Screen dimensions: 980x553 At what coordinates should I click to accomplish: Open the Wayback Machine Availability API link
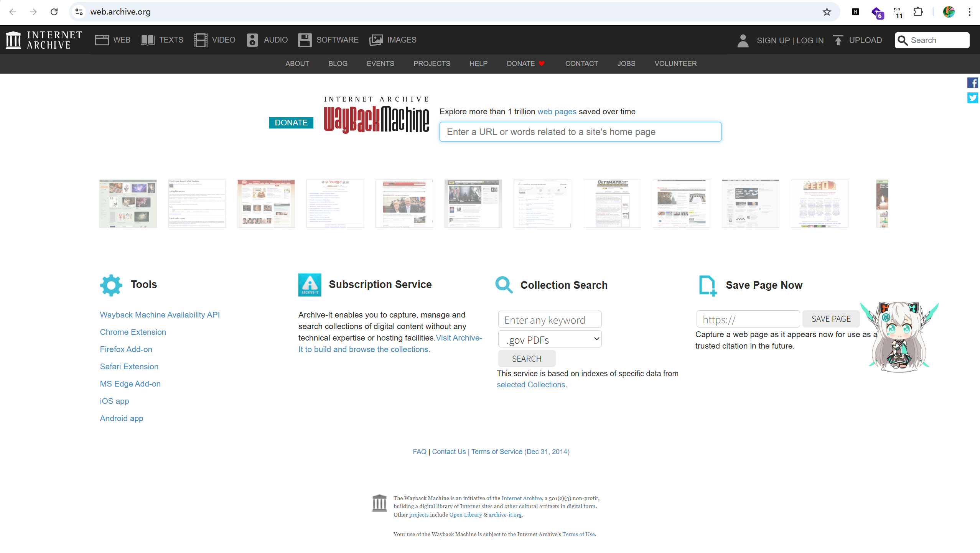coord(160,315)
